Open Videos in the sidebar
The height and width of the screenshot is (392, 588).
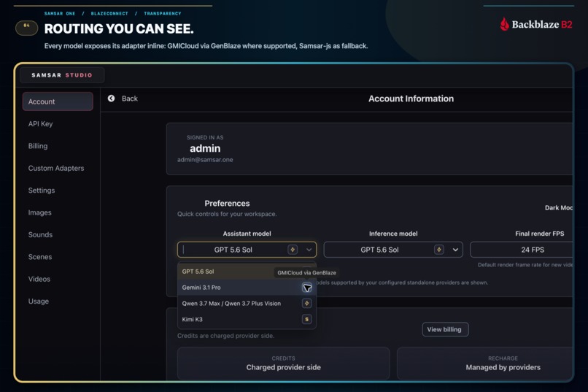(39, 279)
